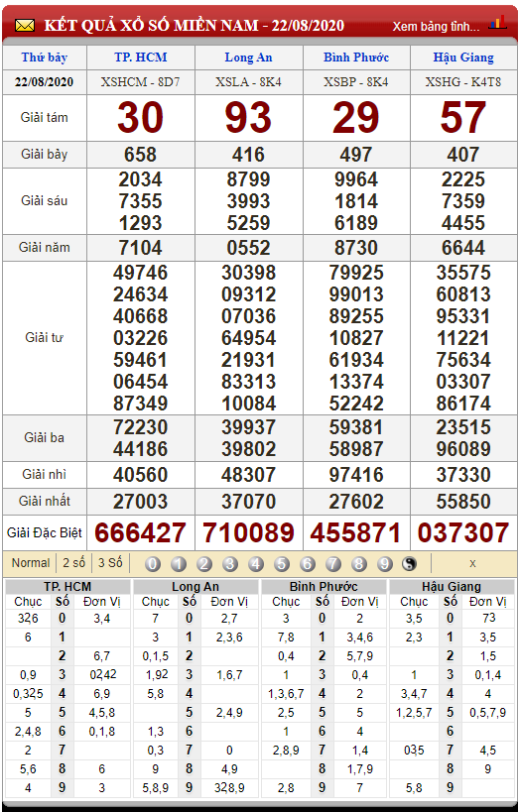Switch to 2 số display mode
This screenshot has width=519, height=812.
[x=74, y=563]
